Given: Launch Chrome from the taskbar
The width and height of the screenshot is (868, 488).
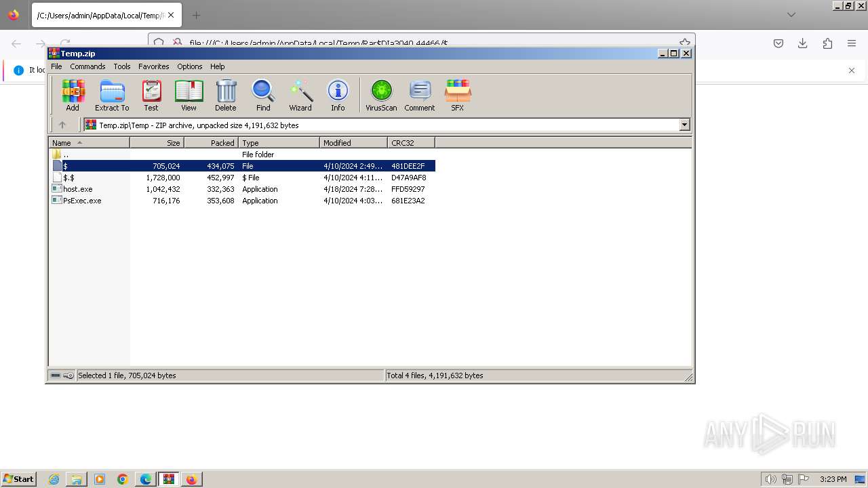Looking at the screenshot, I should [123, 479].
